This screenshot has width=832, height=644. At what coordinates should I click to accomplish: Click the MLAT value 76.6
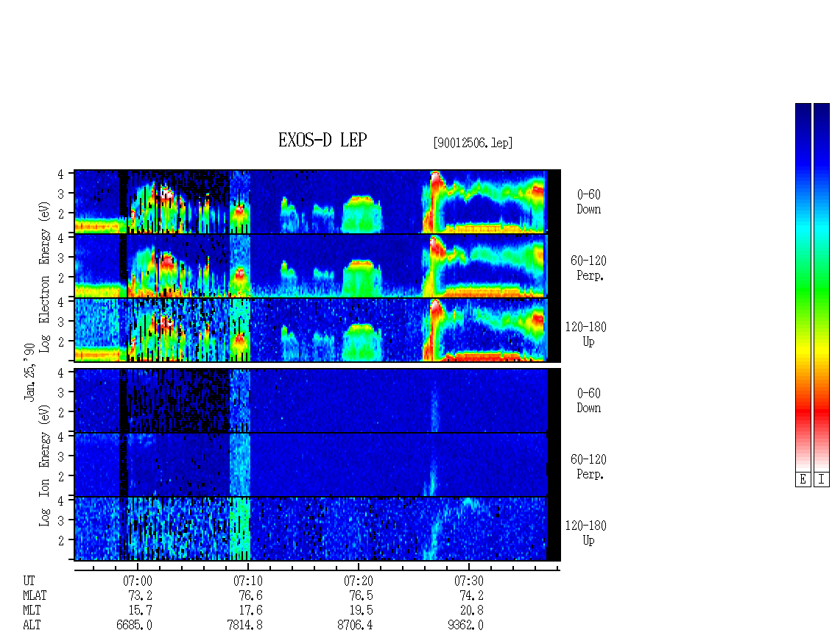250,595
